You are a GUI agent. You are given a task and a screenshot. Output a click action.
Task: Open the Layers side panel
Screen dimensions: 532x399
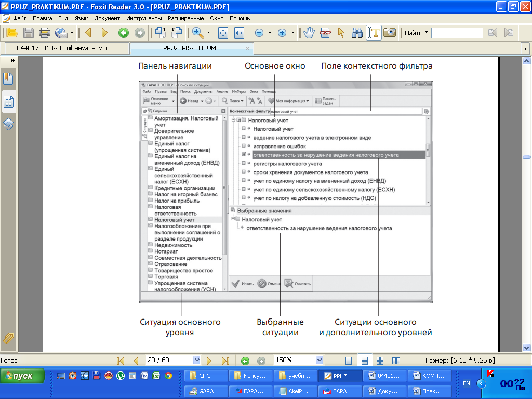[x=8, y=124]
